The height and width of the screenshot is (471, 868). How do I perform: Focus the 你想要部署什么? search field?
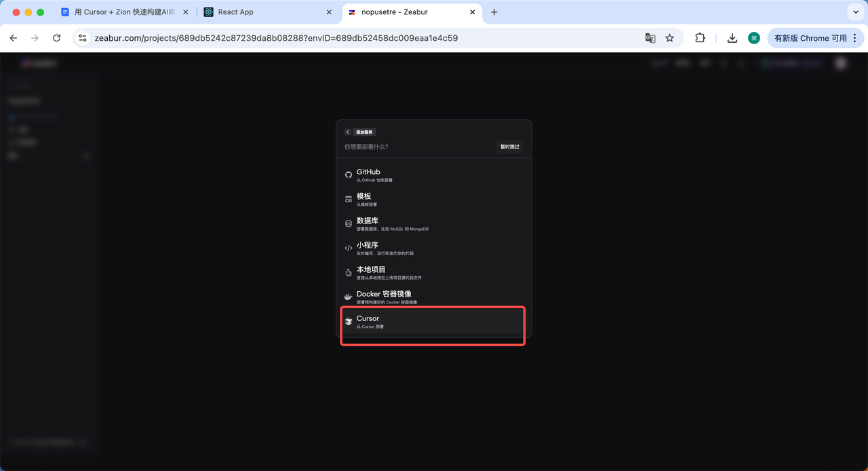tap(417, 147)
